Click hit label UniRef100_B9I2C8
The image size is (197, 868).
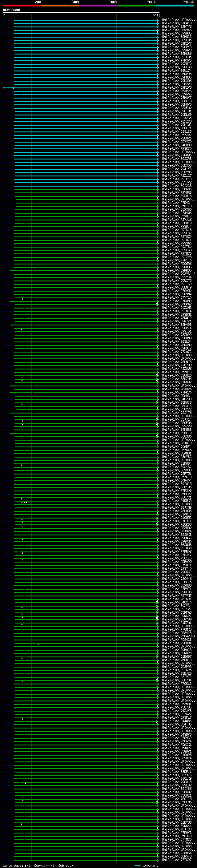177,186
